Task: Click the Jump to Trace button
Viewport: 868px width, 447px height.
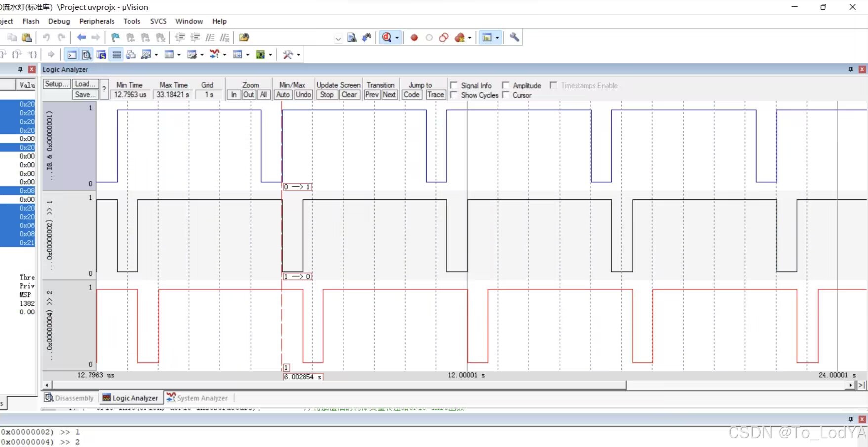Action: 435,95
